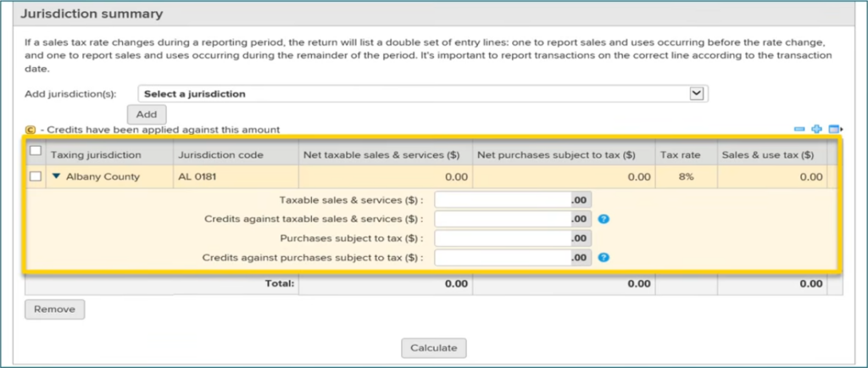Image resolution: width=868 pixels, height=368 pixels.
Task: Select the Albany County jurisdiction name
Action: pyautogui.click(x=103, y=177)
